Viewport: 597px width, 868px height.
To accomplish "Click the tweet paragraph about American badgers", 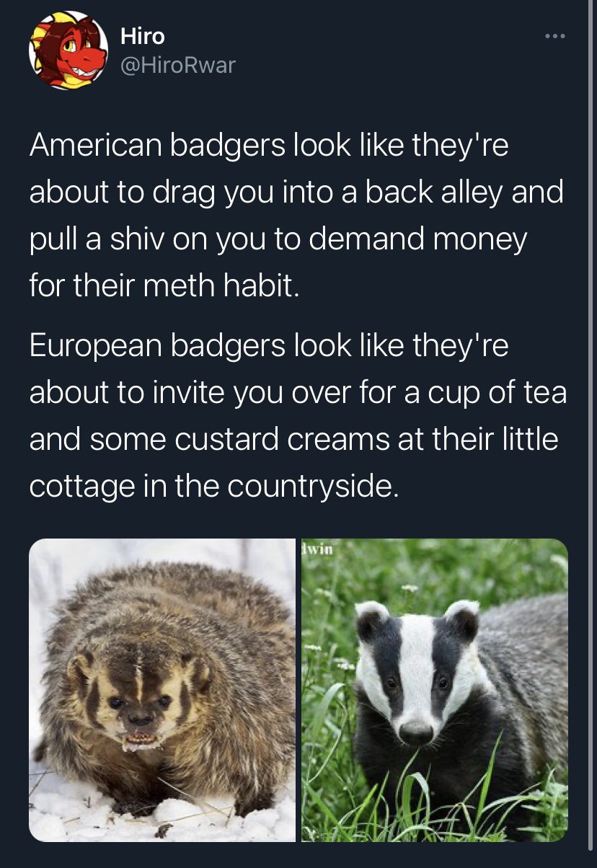I will [296, 216].
